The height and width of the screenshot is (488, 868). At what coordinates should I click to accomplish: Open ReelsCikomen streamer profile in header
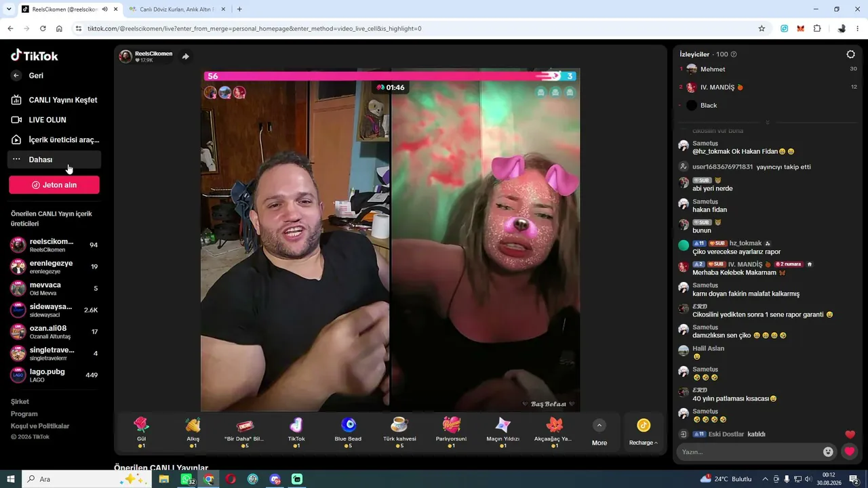pyautogui.click(x=146, y=56)
